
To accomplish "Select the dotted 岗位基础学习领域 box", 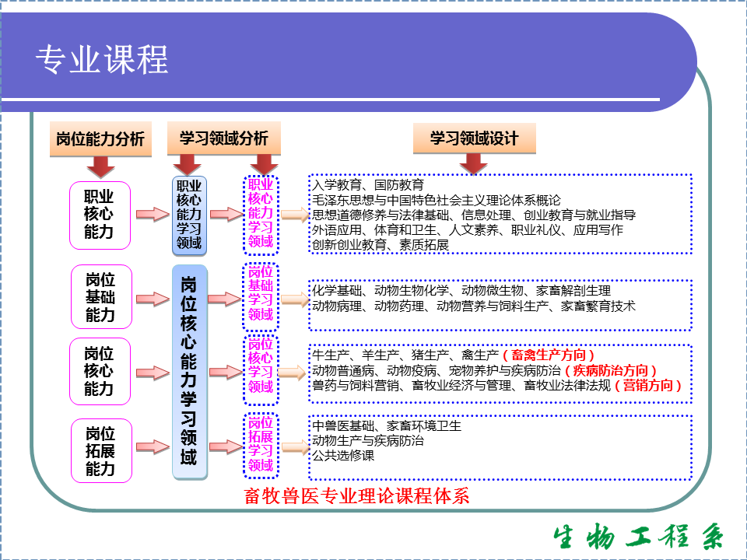I will click(x=261, y=294).
